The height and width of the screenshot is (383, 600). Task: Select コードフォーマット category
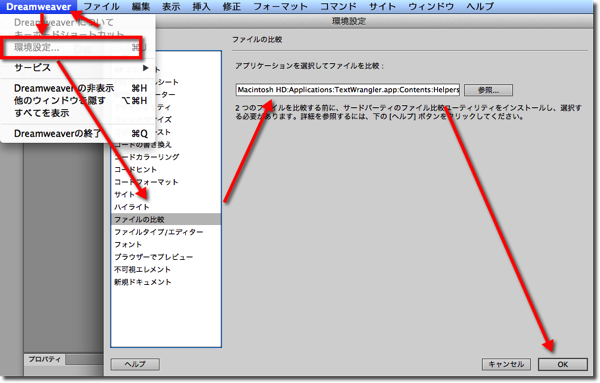coord(166,182)
